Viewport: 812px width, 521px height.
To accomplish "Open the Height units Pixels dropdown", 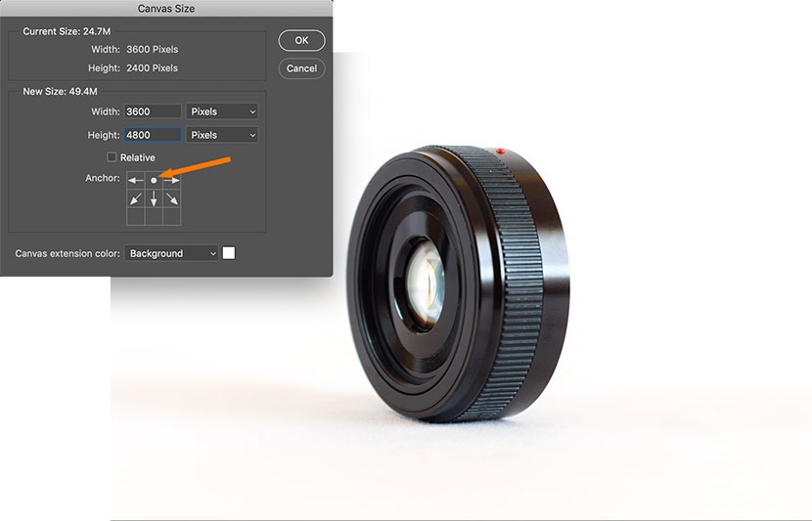I will pos(223,135).
